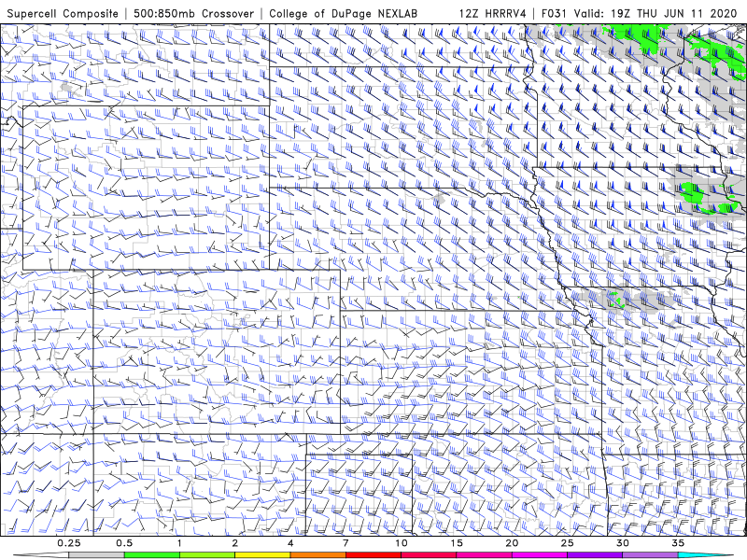Click the colorbar label 2
This screenshot has width=747, height=560.
(235, 543)
